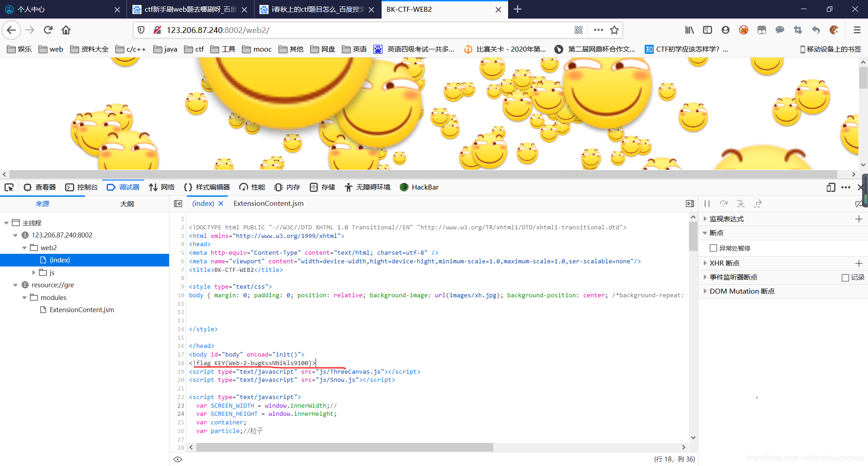
Task: Collapse the right debugger pane
Action: [689, 204]
